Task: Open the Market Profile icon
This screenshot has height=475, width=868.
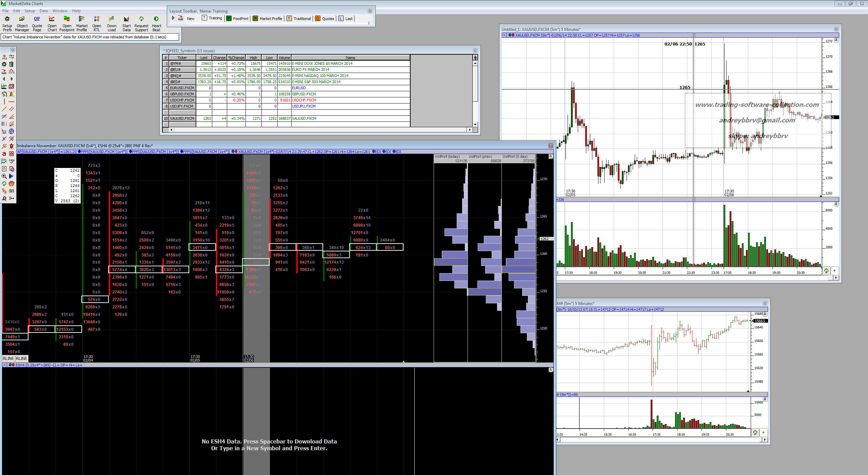Action: pyautogui.click(x=82, y=19)
